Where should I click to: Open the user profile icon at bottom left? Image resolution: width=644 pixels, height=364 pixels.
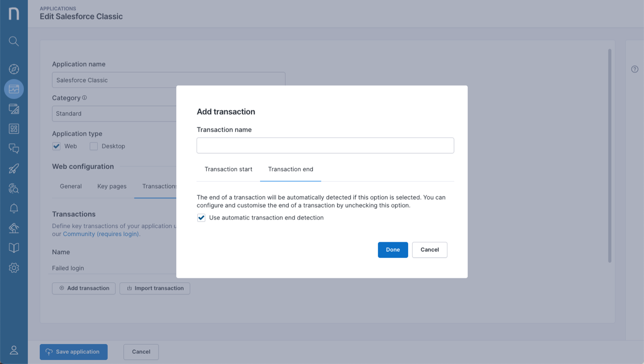(x=14, y=350)
